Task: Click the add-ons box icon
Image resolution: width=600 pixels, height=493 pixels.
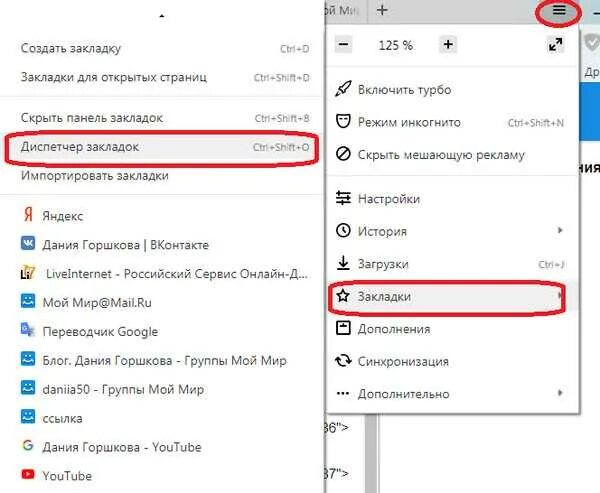Action: [x=343, y=328]
